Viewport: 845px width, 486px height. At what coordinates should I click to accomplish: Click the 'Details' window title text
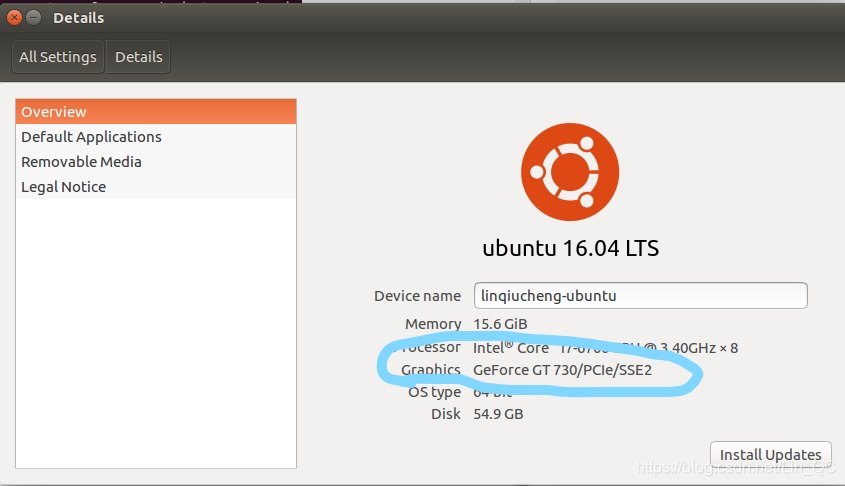(x=78, y=18)
